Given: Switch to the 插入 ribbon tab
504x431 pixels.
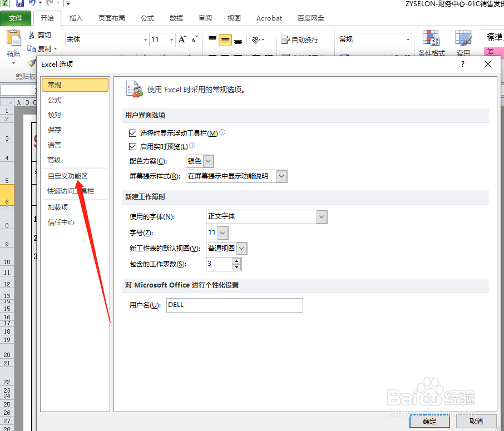Looking at the screenshot, I should click(x=76, y=18).
